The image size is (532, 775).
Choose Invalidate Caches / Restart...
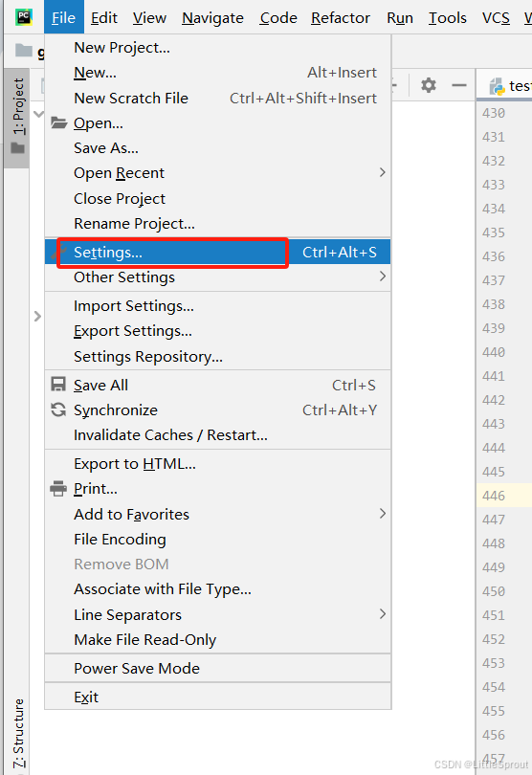217,435
